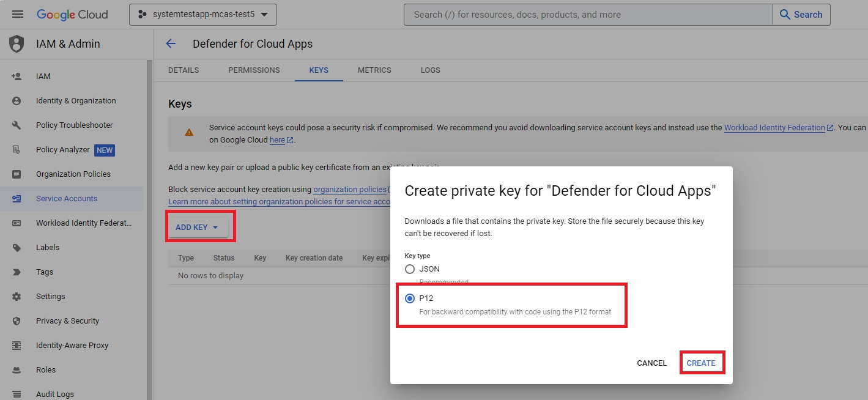Cancel the create private key dialog
This screenshot has height=400, width=868.
point(651,363)
